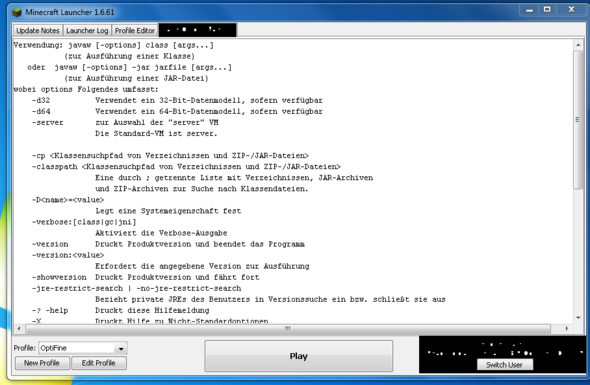Click '(zur Ausführung einer Klasse)' line
The width and height of the screenshot is (590, 385).
[x=129, y=56]
